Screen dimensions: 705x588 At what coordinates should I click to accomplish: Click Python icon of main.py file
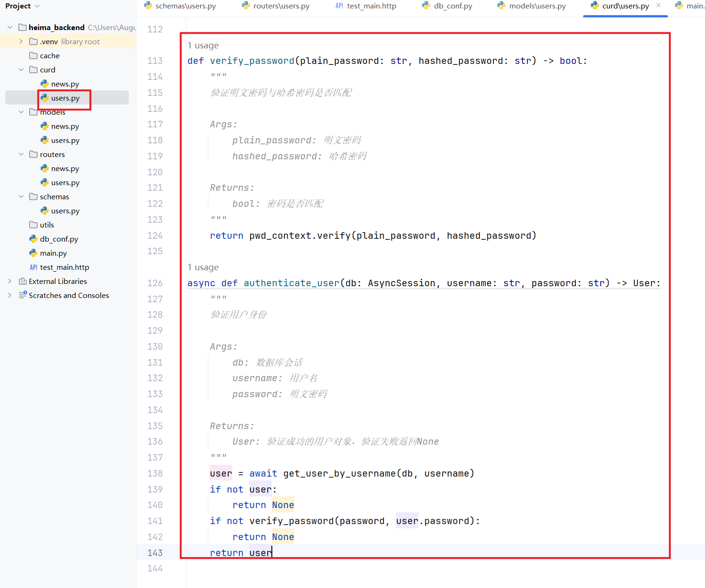pos(33,253)
